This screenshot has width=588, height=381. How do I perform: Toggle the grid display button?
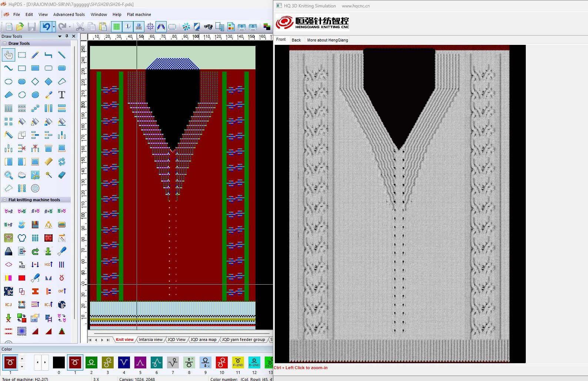[x=117, y=27]
